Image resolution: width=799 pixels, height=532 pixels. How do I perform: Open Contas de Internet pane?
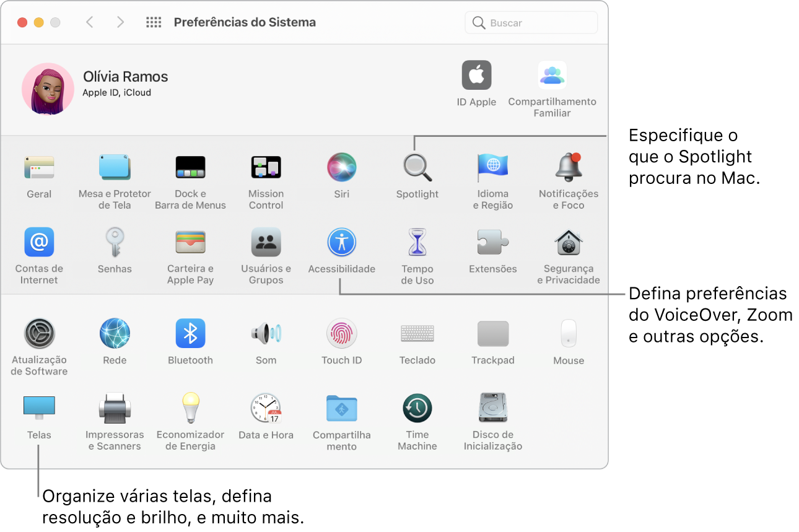click(39, 242)
